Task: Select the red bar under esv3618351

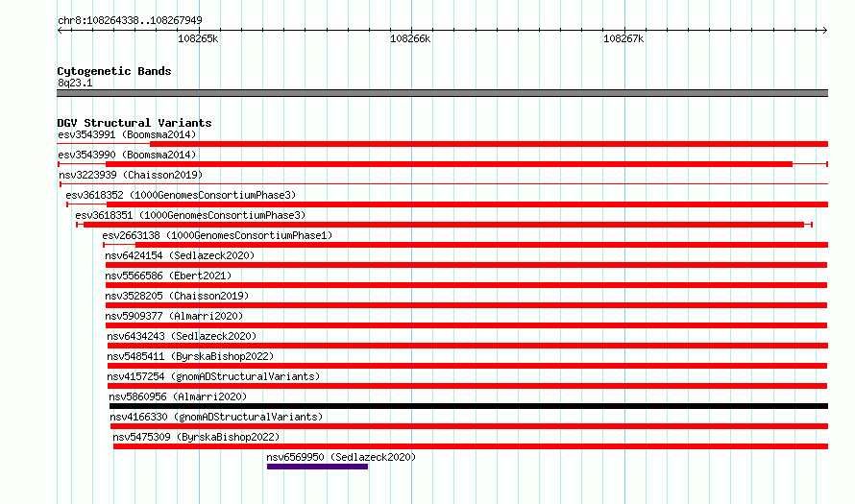Action: point(444,225)
